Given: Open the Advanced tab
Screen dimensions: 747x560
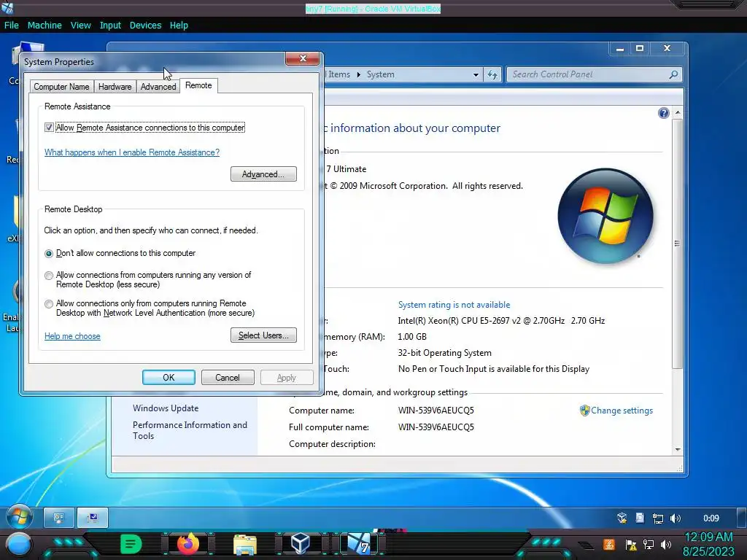Looking at the screenshot, I should tap(158, 87).
